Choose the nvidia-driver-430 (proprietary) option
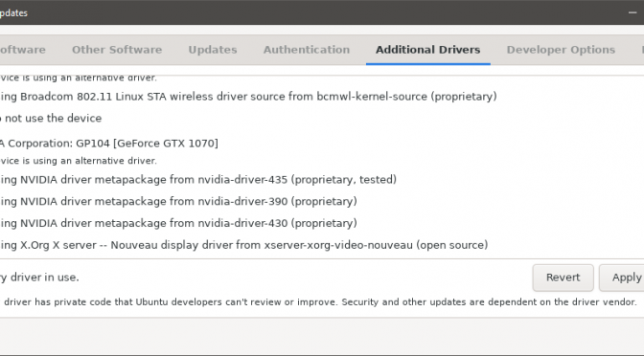 click(178, 223)
